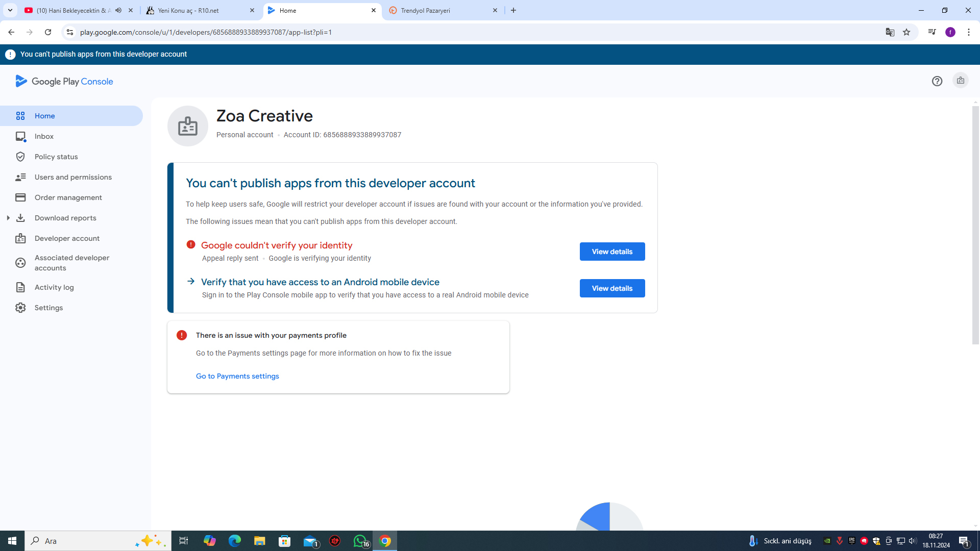
Task: Open Microsoft Store from taskbar
Action: click(x=285, y=541)
